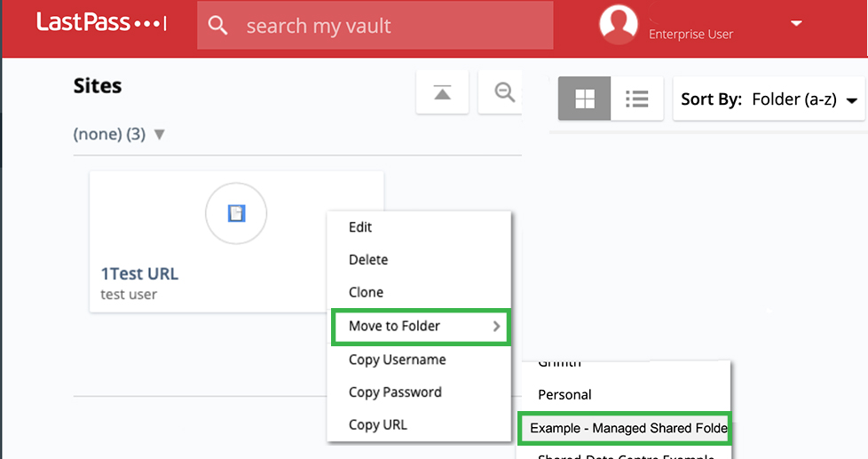Viewport: 868px width, 459px height.
Task: Click the zoom out magnifier icon
Action: tap(504, 92)
